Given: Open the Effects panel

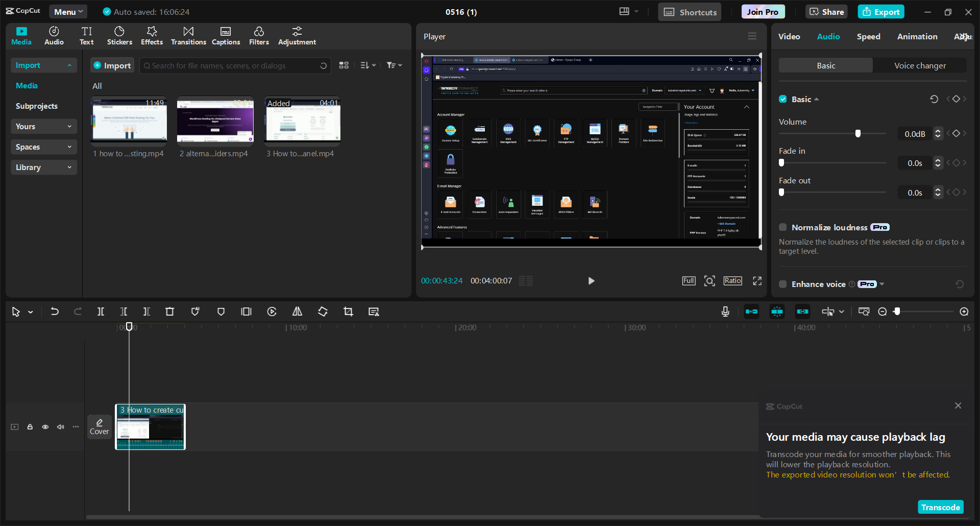Looking at the screenshot, I should click(152, 36).
